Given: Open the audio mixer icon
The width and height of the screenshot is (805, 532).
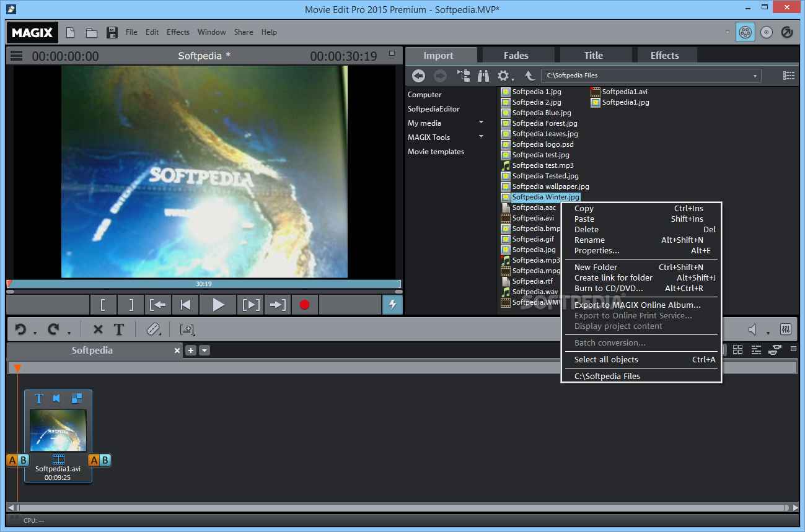Looking at the screenshot, I should coord(785,329).
